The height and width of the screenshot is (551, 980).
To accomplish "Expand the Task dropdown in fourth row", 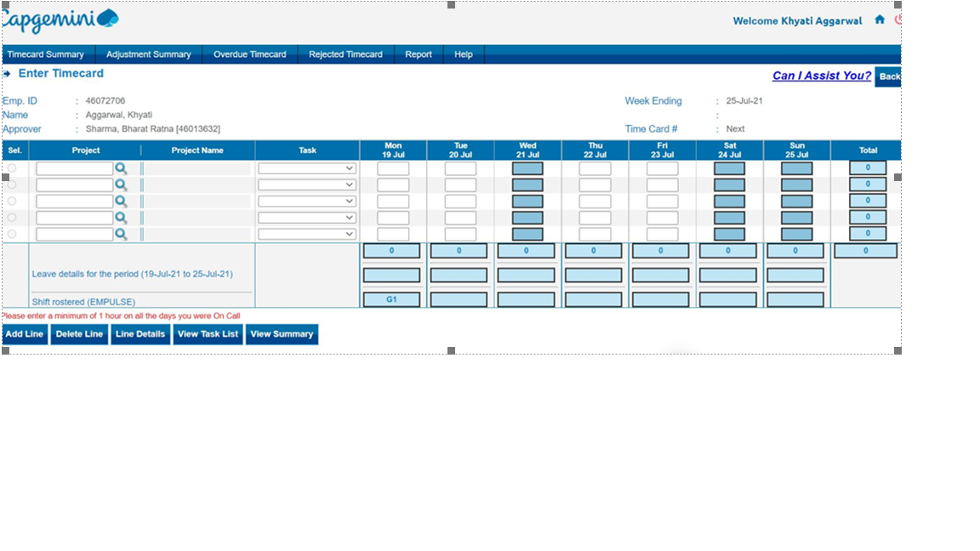I will (x=307, y=218).
